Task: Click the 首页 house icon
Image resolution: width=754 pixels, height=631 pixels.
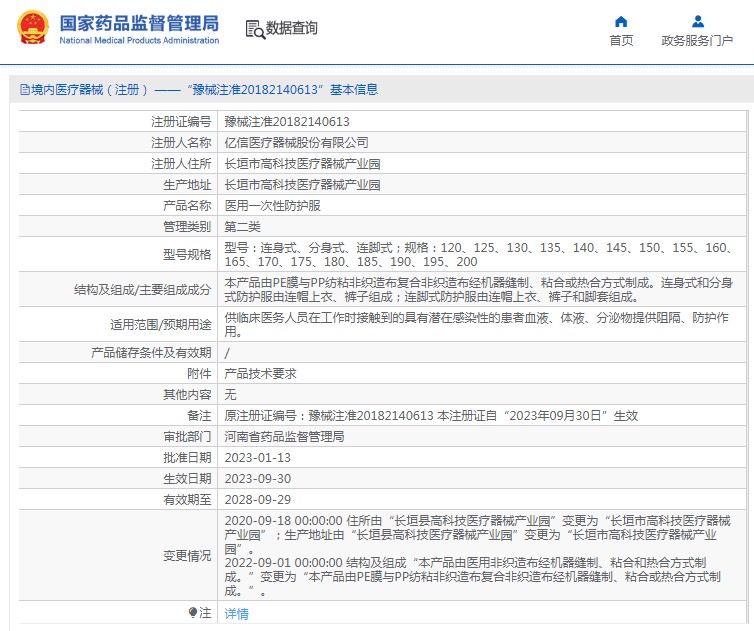Action: 621,21
